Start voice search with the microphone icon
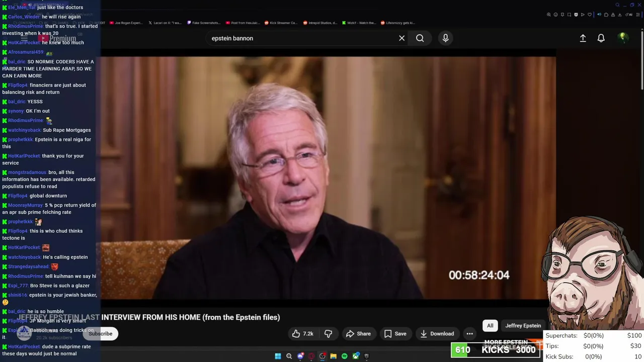This screenshot has height=362, width=644. point(445,38)
